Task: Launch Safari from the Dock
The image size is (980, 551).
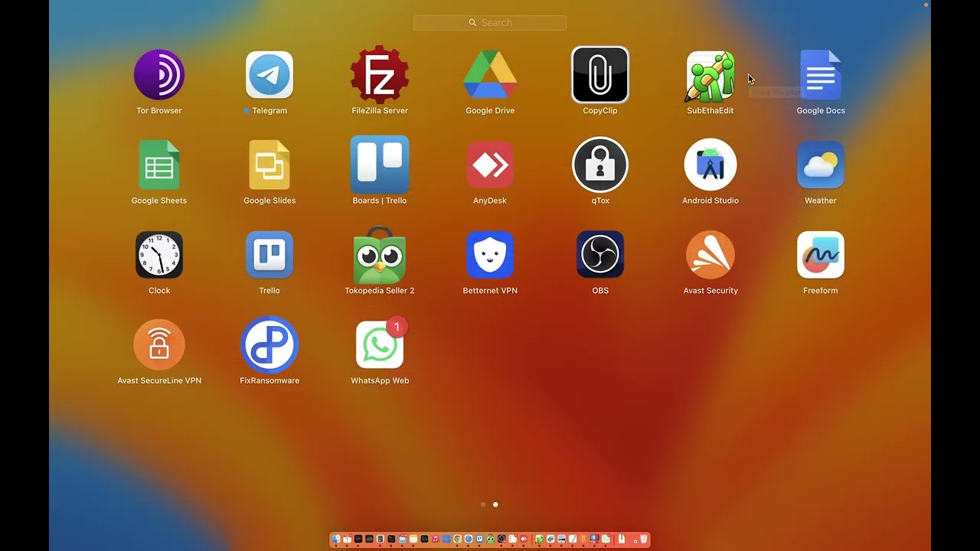Action: click(x=469, y=539)
